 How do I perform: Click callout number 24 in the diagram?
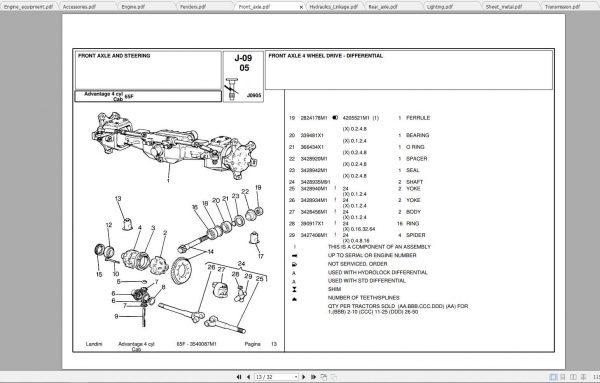(x=241, y=264)
